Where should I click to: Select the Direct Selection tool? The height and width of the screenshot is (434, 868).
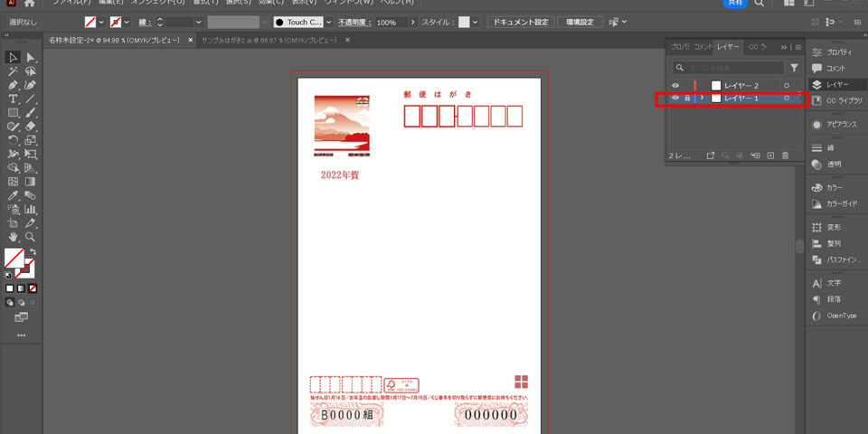tap(31, 58)
